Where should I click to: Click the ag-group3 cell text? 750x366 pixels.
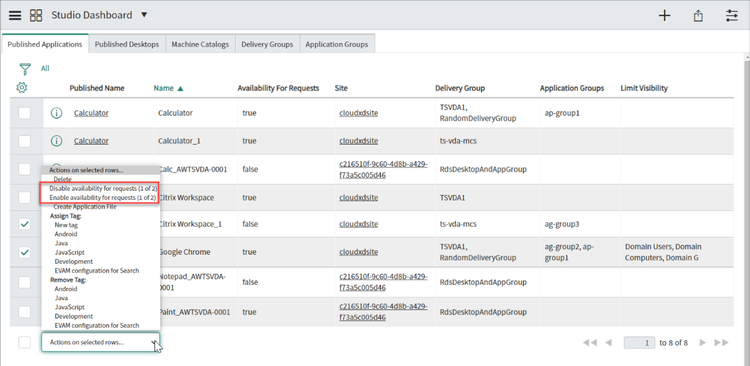point(563,224)
